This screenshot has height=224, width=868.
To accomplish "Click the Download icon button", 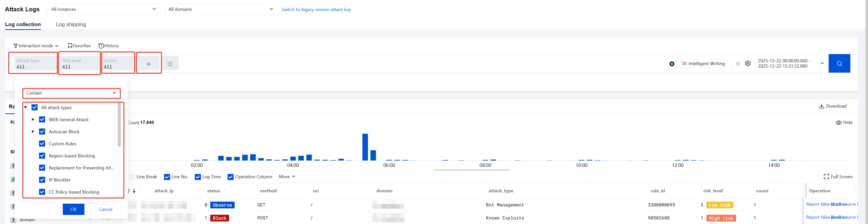I will coord(833,106).
